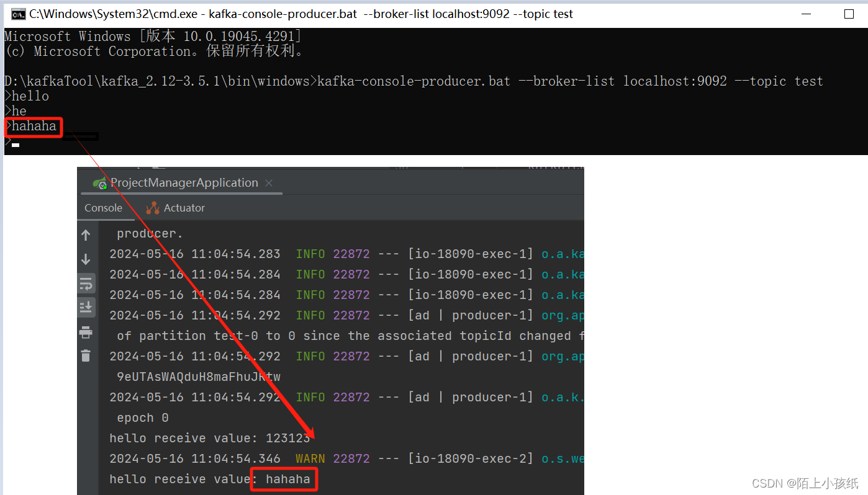Click the 'of partition test-0 to 0' log line
868x495 pixels.
coord(350,336)
